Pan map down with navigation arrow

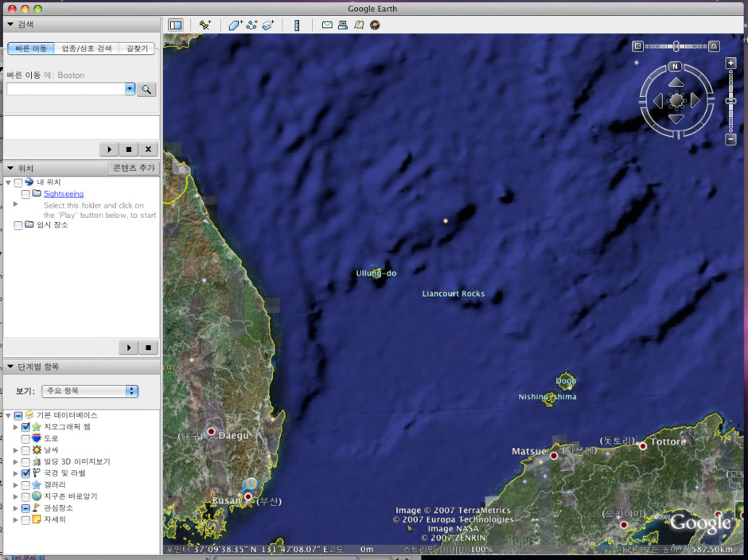click(x=676, y=119)
